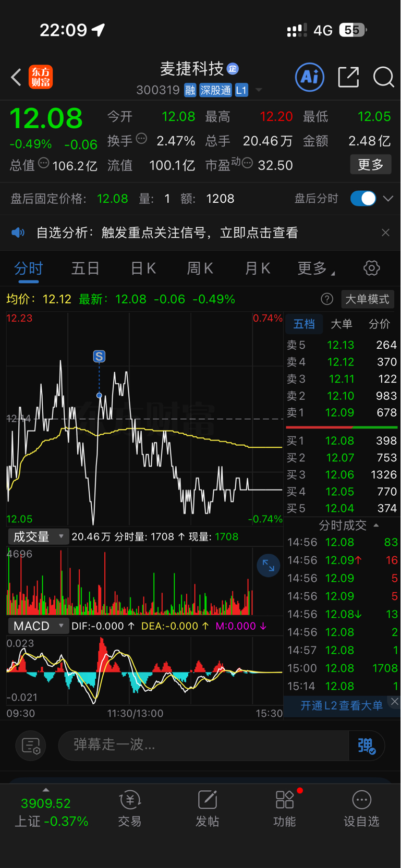
Task: Expand chart to fullscreen icon
Action: 269,566
